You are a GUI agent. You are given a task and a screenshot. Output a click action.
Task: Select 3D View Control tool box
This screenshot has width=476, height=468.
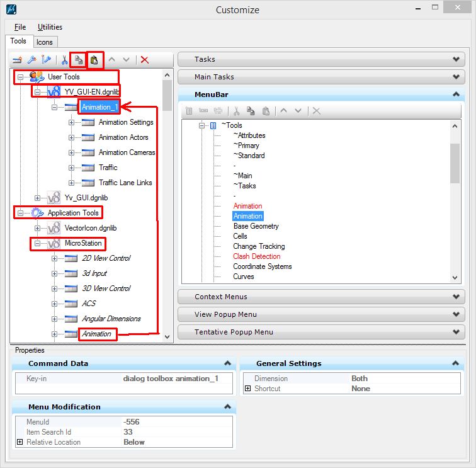[x=106, y=288]
